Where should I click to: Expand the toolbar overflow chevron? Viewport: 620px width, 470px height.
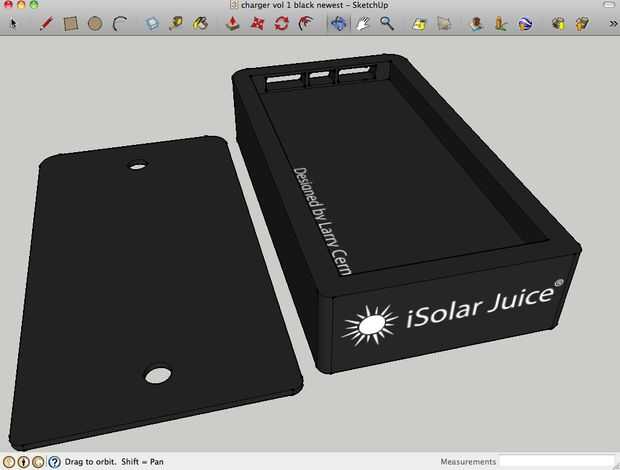pos(613,24)
